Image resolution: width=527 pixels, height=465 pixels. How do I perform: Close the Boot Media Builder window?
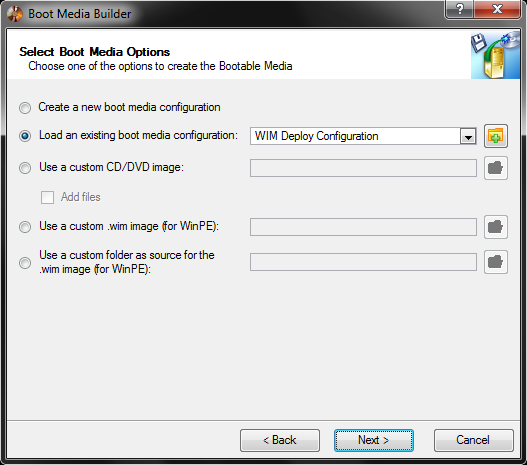coord(497,9)
